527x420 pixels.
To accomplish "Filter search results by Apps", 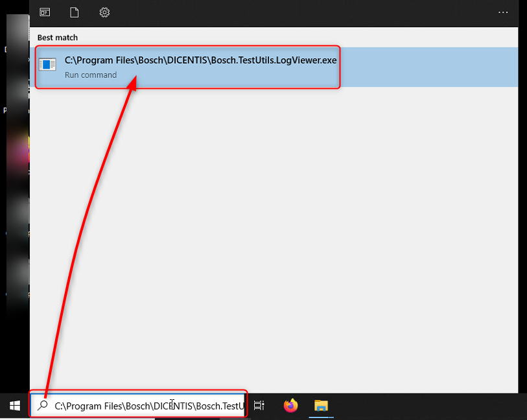I will pyautogui.click(x=45, y=12).
